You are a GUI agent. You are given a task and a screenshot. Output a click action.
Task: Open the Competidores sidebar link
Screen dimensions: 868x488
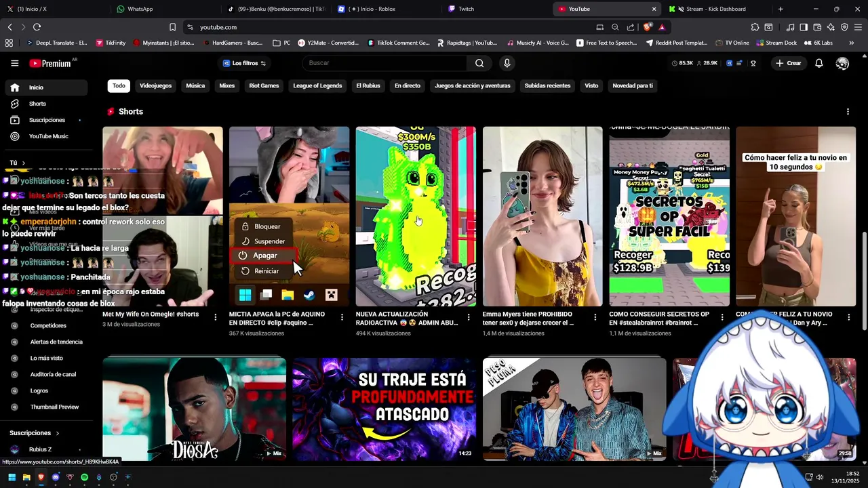(48, 326)
